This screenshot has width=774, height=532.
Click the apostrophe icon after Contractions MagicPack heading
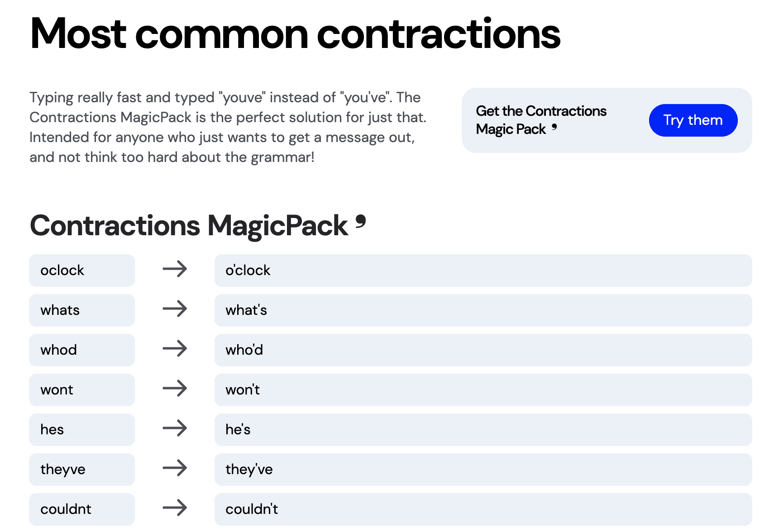click(x=360, y=222)
